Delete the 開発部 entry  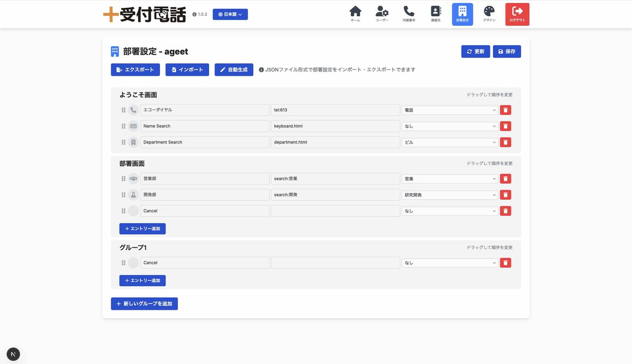(x=506, y=195)
